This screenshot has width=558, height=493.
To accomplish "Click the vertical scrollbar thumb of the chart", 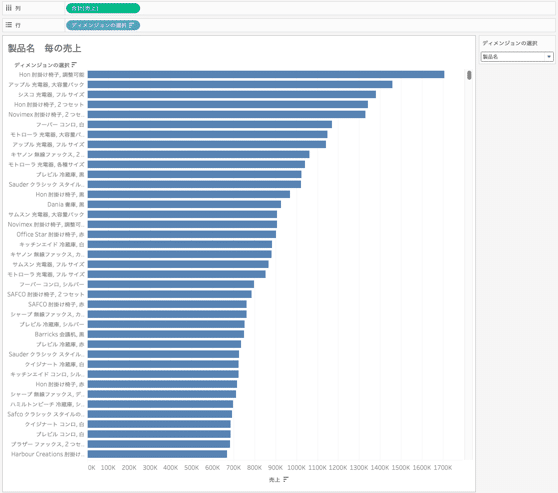I will 469,75.
